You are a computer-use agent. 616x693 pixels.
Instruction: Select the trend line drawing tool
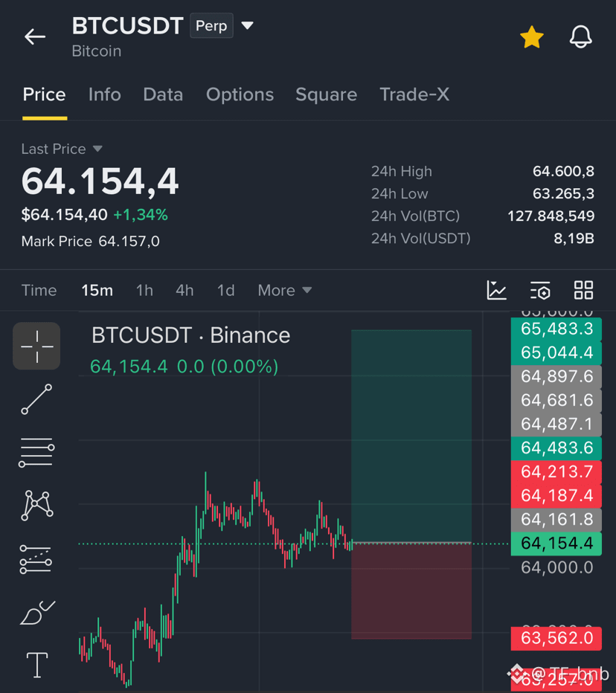(x=36, y=399)
